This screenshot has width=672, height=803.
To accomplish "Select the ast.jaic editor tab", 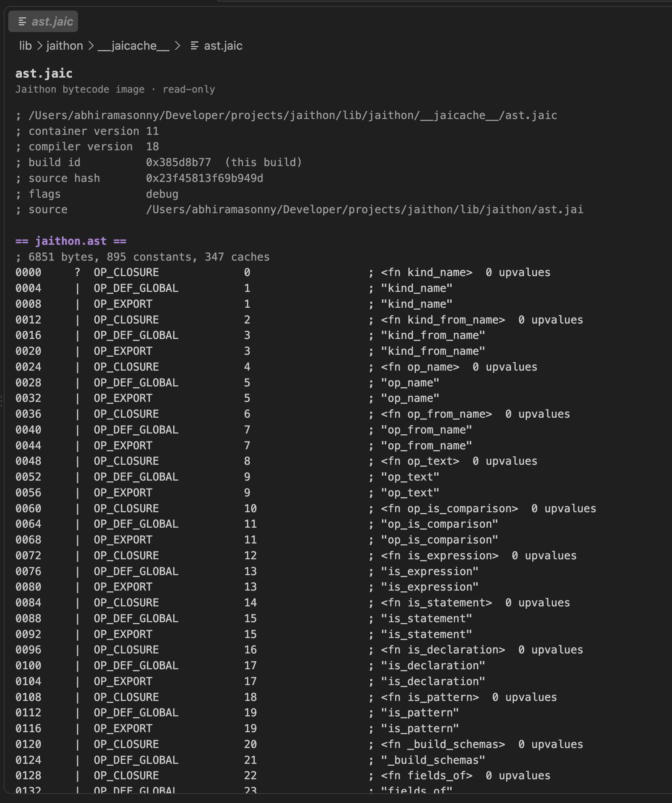I will click(x=43, y=21).
